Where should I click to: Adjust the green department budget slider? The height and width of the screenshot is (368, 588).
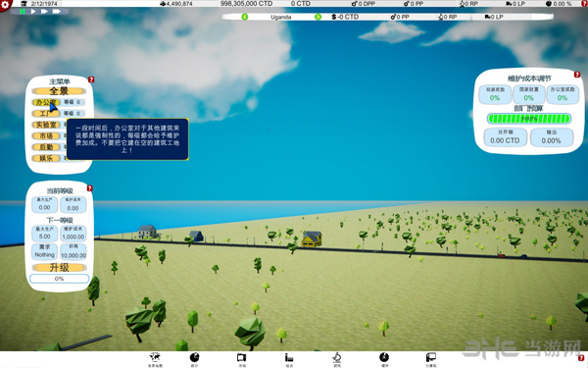tap(529, 119)
